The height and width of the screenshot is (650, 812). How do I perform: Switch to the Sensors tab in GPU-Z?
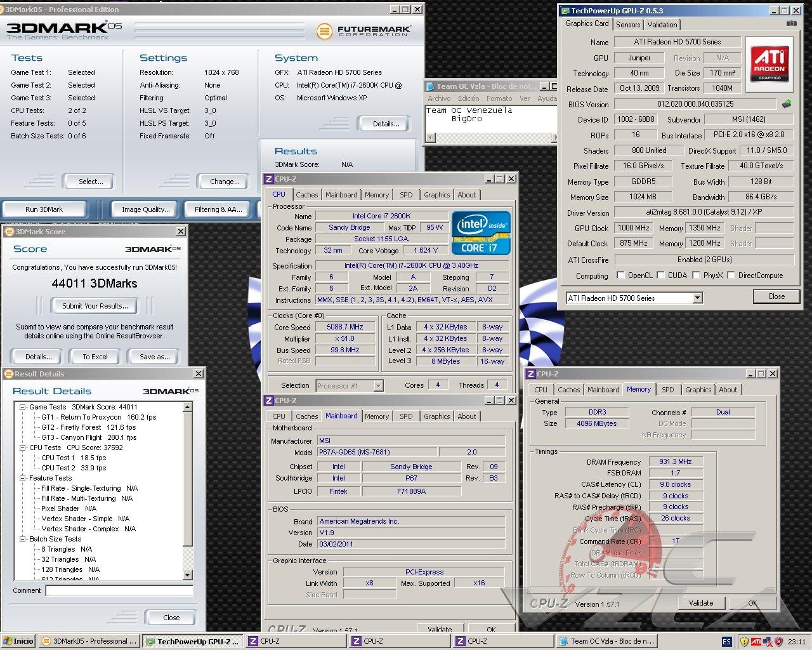click(x=628, y=25)
